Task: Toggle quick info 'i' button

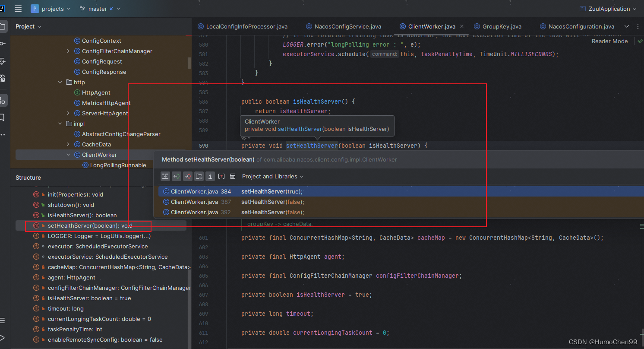Action: point(210,176)
